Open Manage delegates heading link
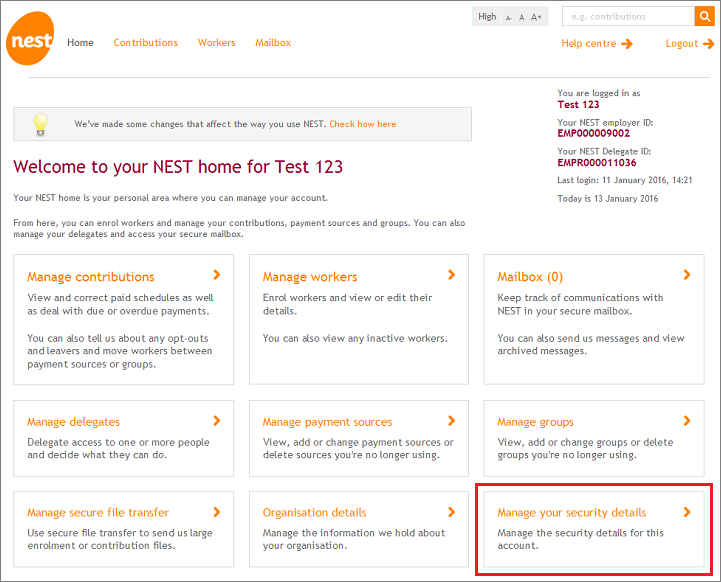 point(73,422)
